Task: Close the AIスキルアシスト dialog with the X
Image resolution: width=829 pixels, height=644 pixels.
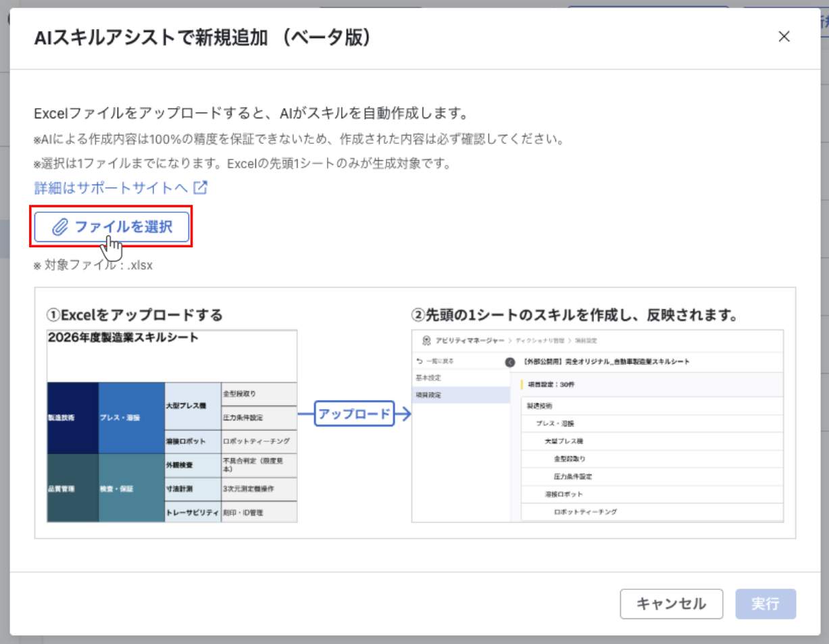Action: pyautogui.click(x=784, y=37)
